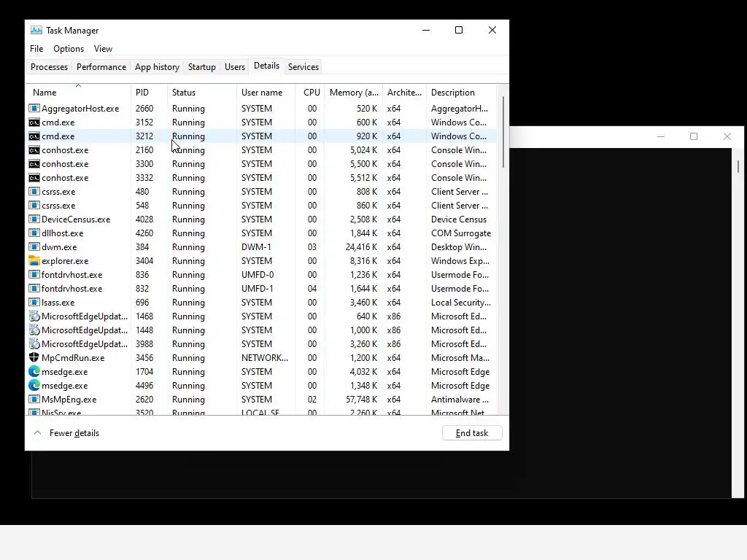The width and height of the screenshot is (747, 560).
Task: Open the Options menu
Action: (x=69, y=49)
